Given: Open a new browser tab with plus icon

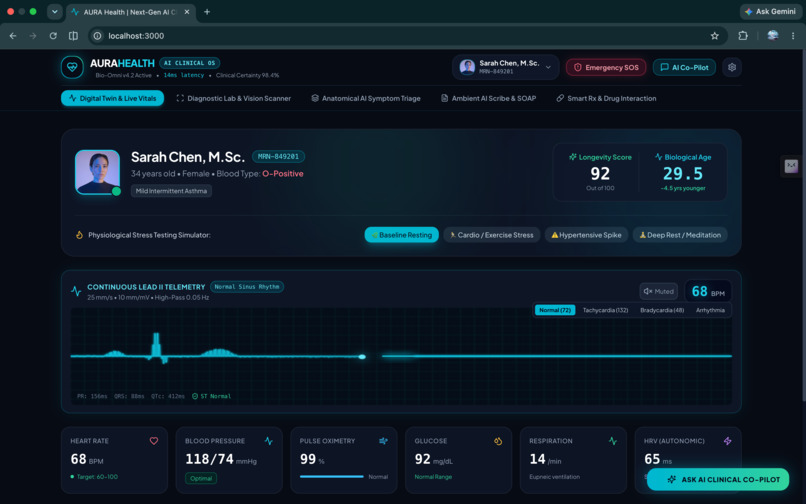Looking at the screenshot, I should pos(207,11).
